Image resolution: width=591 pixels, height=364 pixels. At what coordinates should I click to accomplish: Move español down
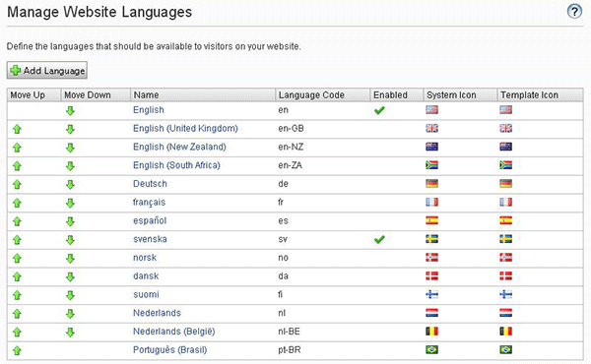point(70,221)
